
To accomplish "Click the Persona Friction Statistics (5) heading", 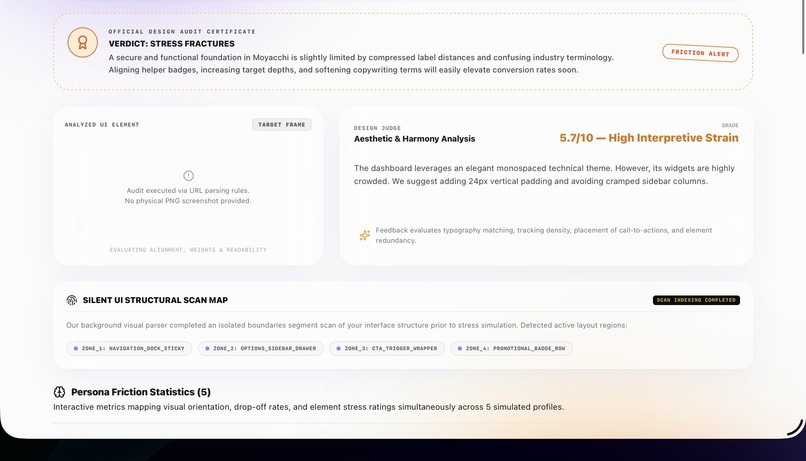I will click(141, 392).
